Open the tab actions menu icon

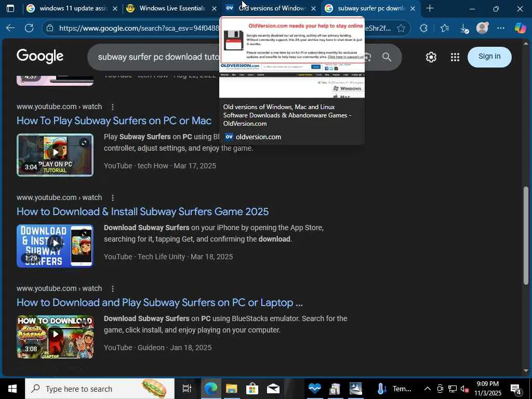[x=10, y=8]
